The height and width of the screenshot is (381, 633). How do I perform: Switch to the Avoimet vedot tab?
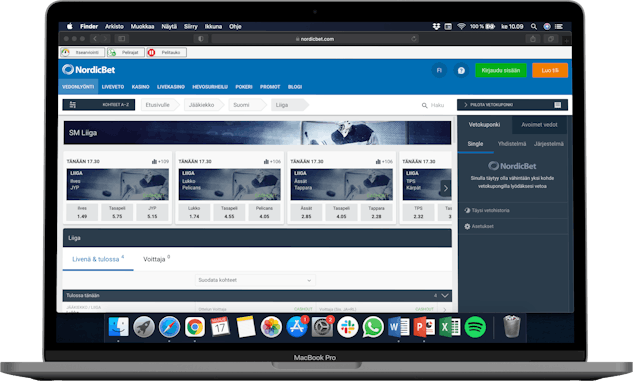[539, 125]
